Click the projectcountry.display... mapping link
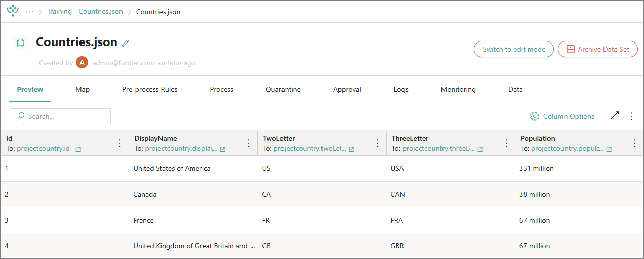Image resolution: width=644 pixels, height=259 pixels. pyautogui.click(x=181, y=149)
